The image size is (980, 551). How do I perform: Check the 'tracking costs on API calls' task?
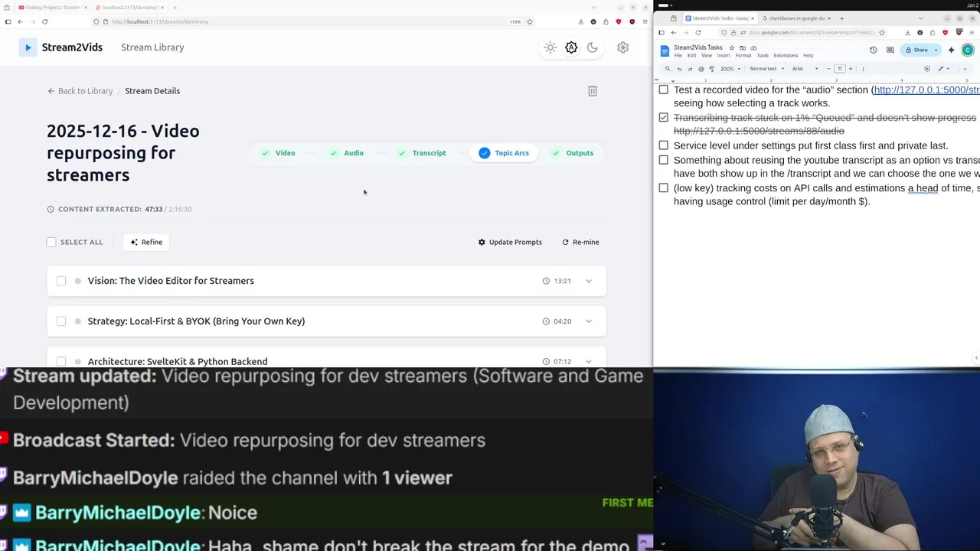tap(664, 187)
